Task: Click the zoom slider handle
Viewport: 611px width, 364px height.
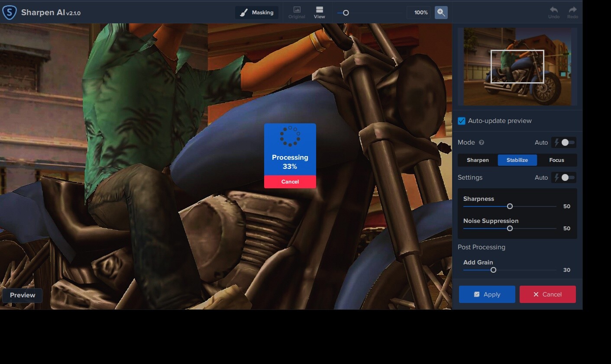Action: (346, 13)
